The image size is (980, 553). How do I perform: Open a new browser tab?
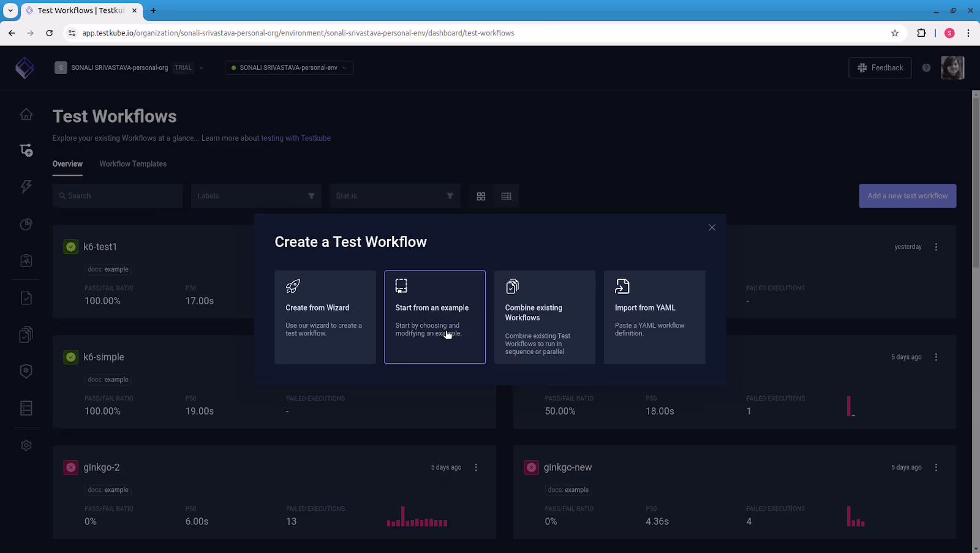(x=153, y=10)
